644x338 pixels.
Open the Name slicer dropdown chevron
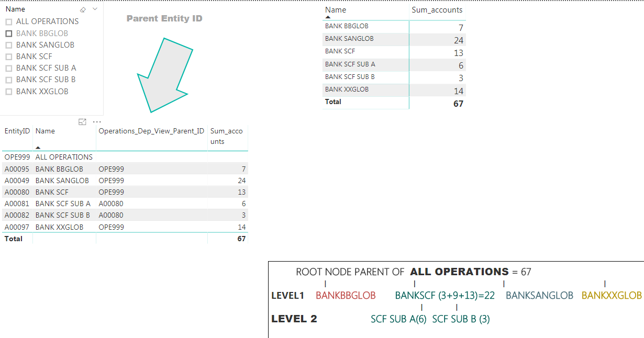[x=95, y=9]
